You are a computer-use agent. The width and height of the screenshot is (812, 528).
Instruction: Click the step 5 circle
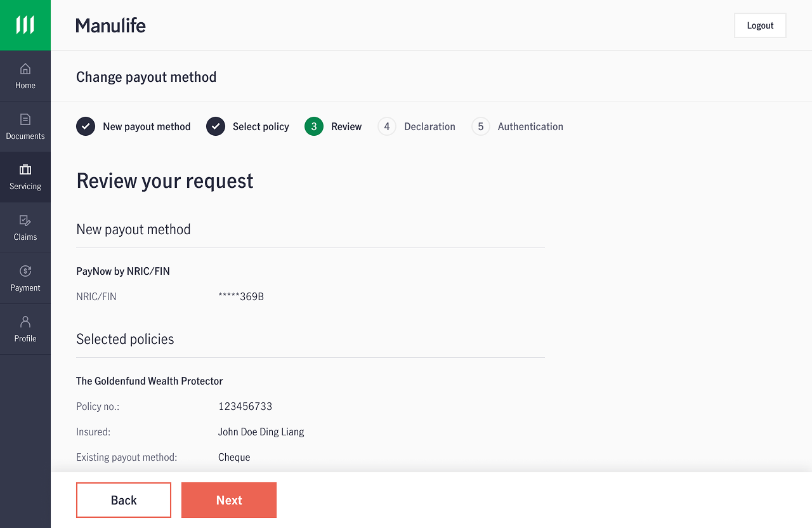[x=481, y=126]
